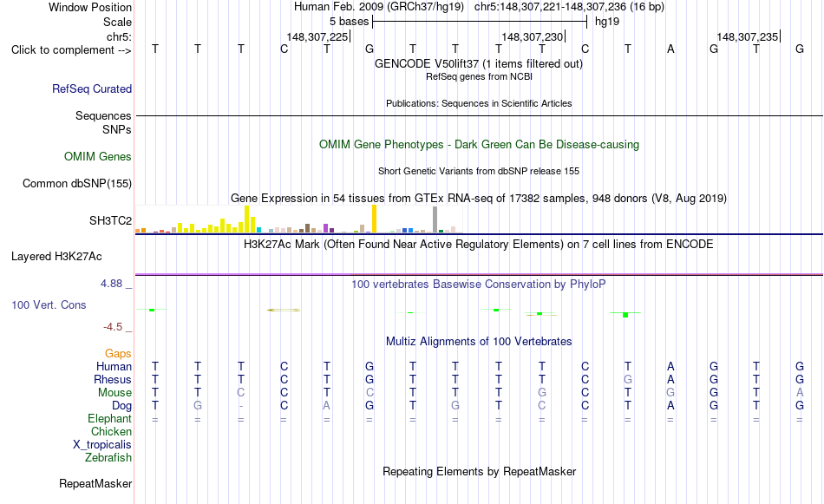Select the chr5: label in left column
The width and height of the screenshot is (824, 504).
coord(119,36)
